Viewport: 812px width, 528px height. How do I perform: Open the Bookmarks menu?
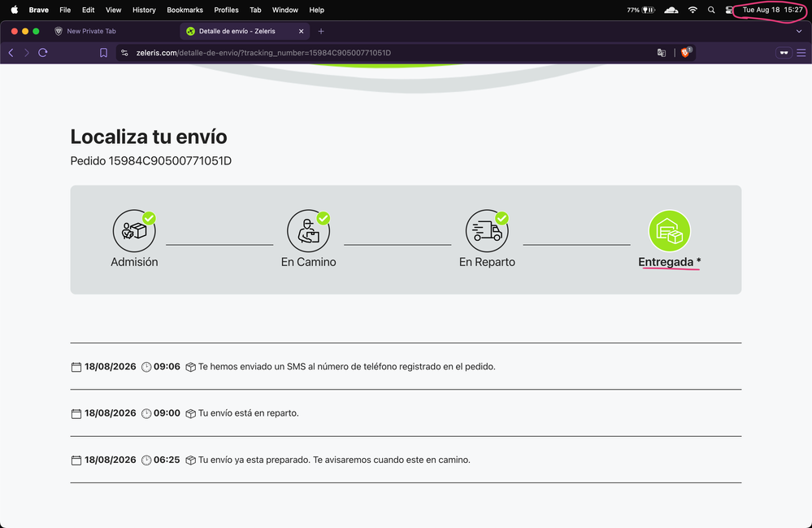pos(185,10)
